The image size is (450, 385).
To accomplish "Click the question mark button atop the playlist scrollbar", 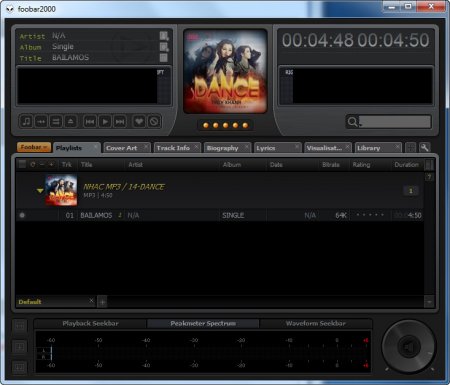I will click(430, 177).
